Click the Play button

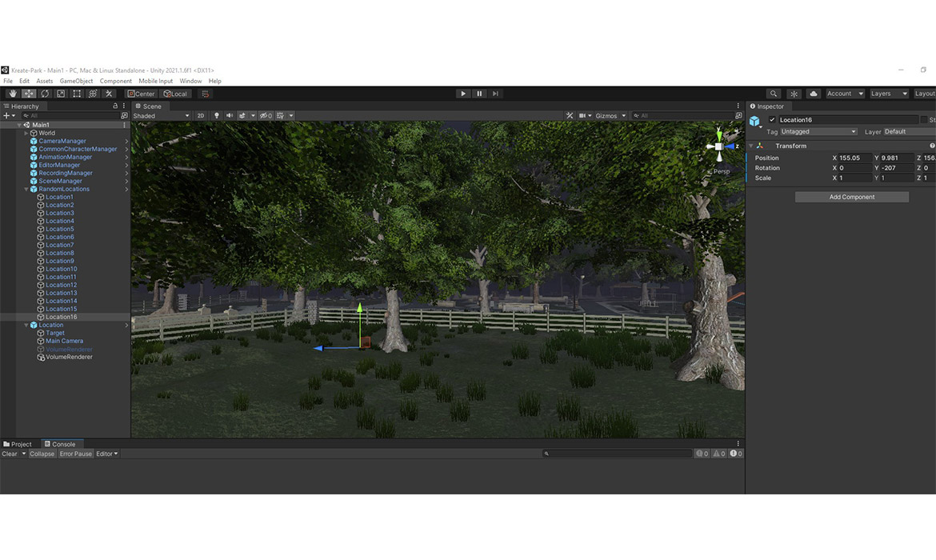[462, 94]
